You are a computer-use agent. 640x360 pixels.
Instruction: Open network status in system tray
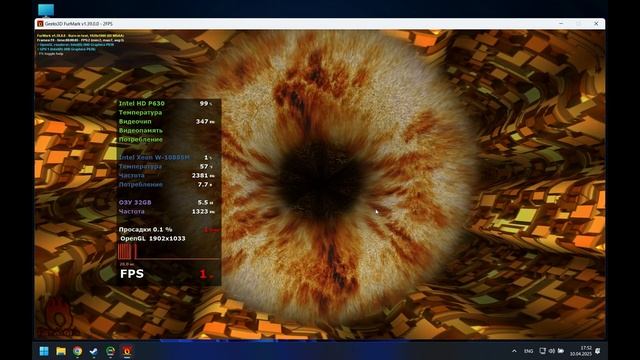(542, 351)
